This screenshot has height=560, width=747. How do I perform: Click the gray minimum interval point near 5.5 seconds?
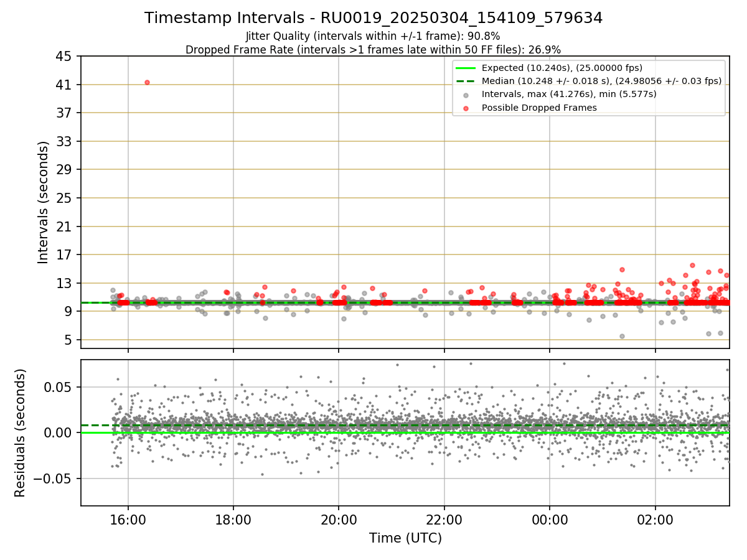(621, 336)
